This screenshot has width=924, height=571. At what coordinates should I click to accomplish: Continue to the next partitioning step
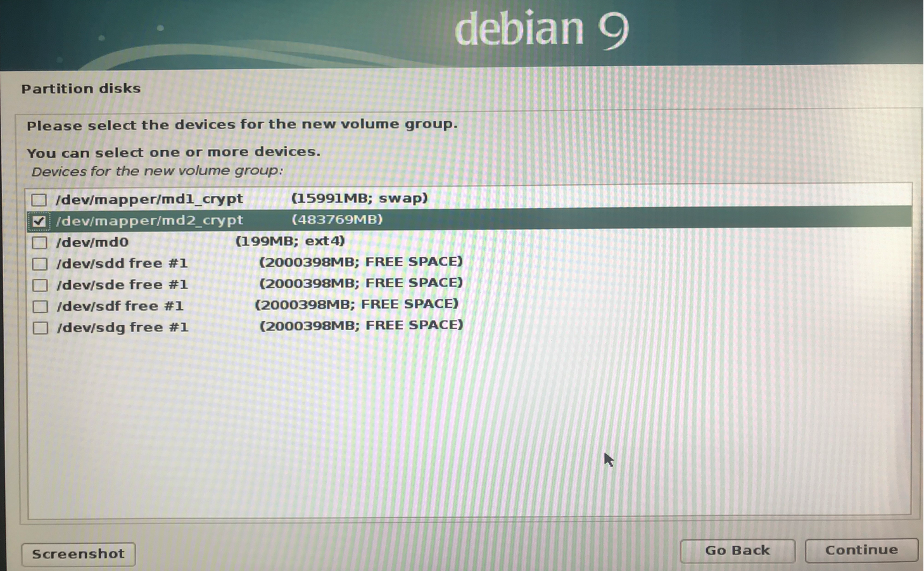point(861,550)
